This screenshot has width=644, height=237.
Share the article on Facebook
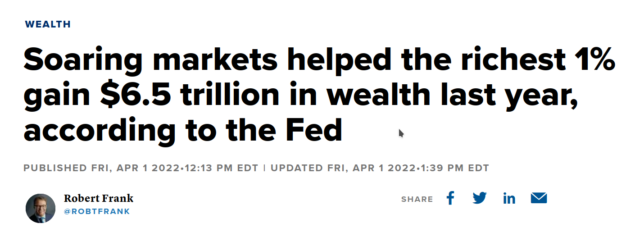point(450,198)
